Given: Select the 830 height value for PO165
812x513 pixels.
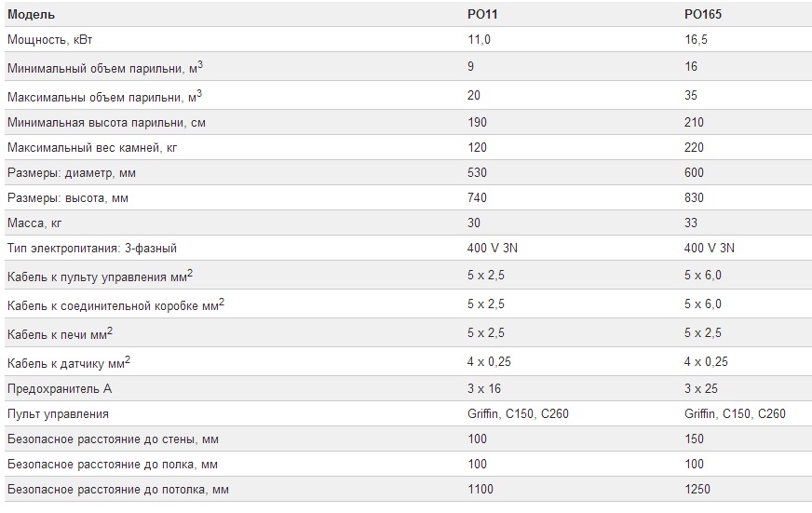Looking at the screenshot, I should coord(694,197).
